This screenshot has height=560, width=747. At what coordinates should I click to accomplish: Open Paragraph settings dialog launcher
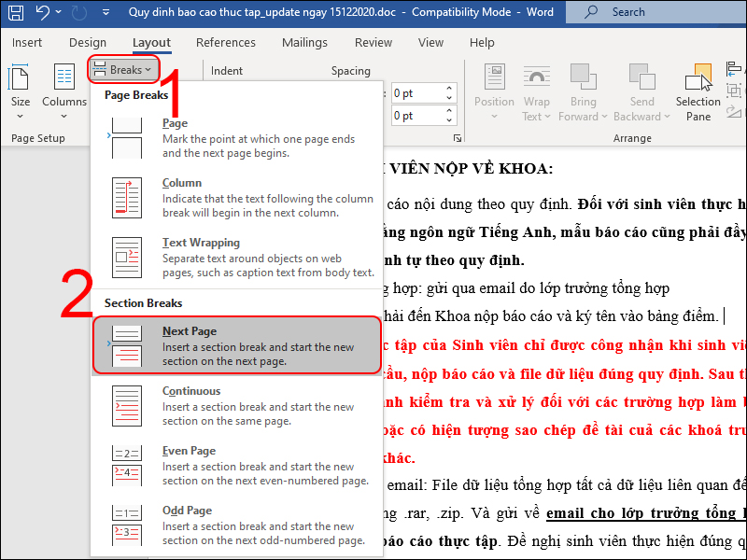[457, 138]
